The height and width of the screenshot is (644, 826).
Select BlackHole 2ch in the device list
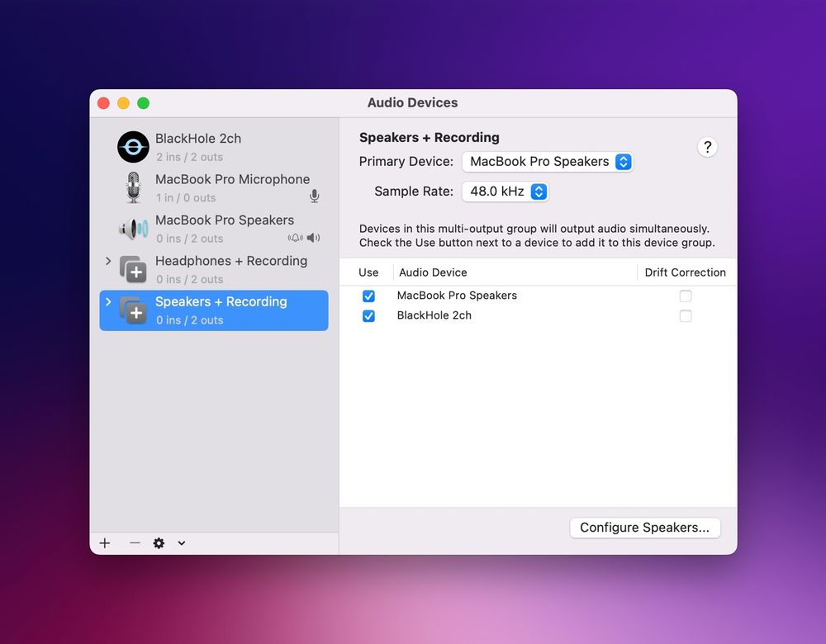(x=214, y=147)
